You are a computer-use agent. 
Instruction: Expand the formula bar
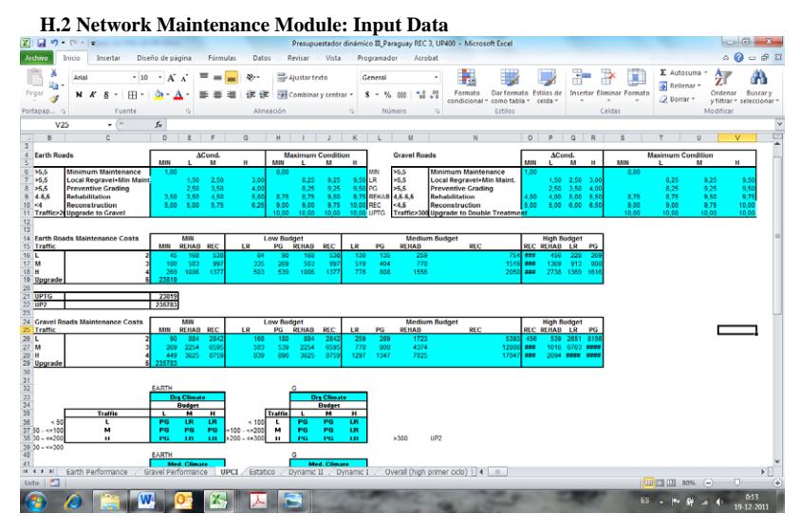[x=779, y=124]
